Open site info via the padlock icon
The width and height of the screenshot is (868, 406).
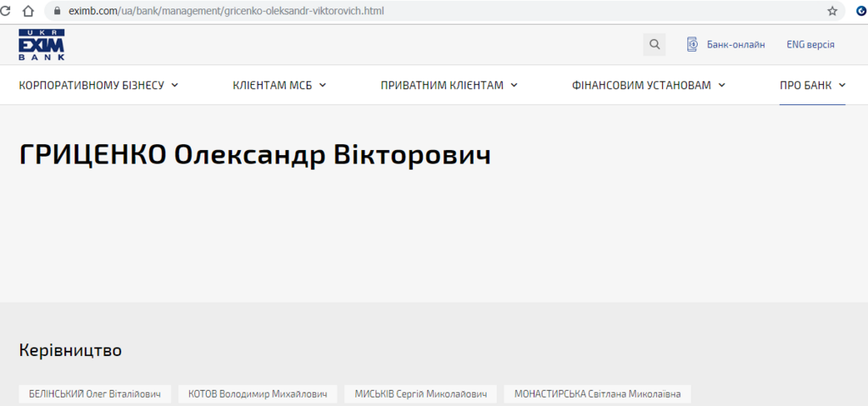click(58, 12)
